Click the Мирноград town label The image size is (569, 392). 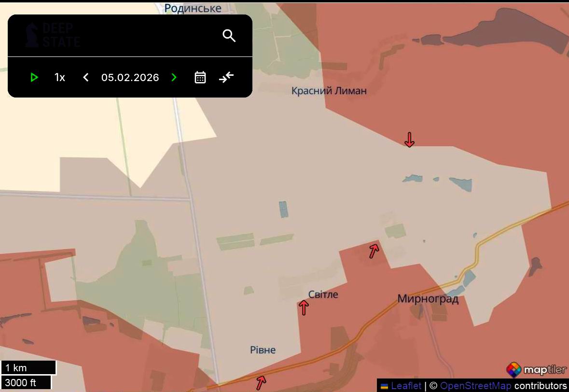point(429,299)
